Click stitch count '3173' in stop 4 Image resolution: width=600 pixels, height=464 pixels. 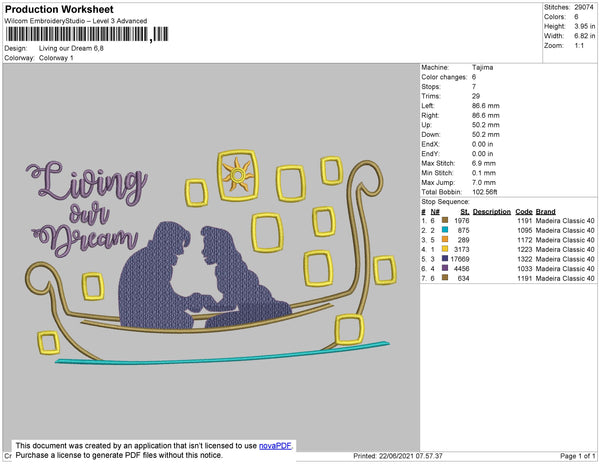[x=461, y=249]
